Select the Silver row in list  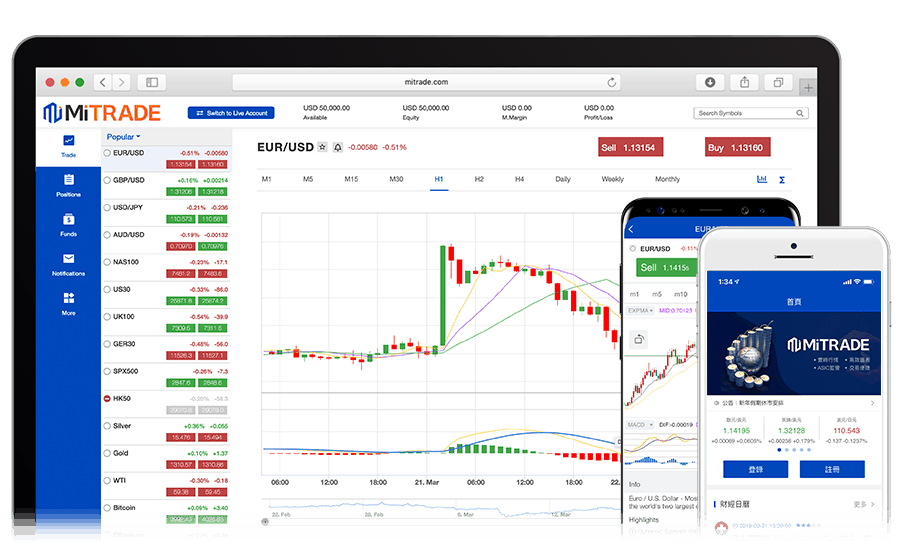[x=166, y=432]
